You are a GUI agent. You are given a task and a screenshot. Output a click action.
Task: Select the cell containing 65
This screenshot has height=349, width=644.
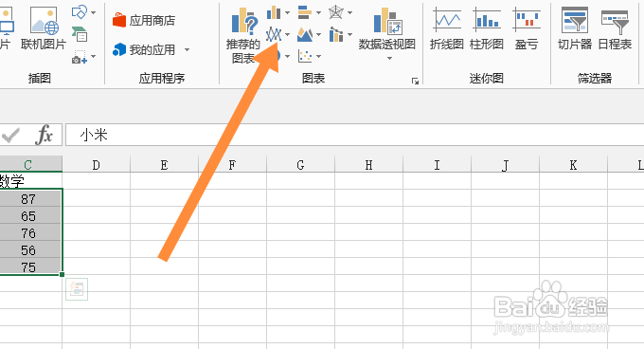coord(31,215)
